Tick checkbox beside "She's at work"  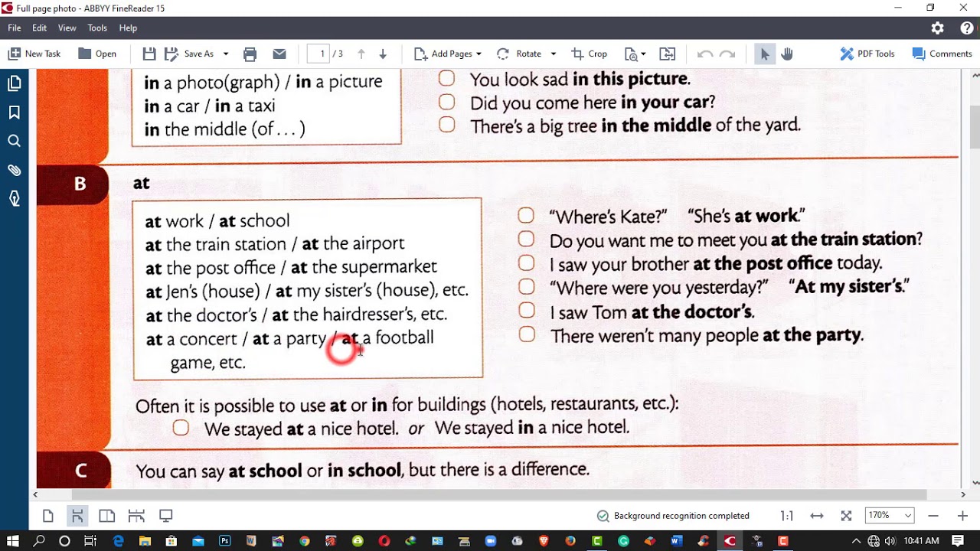click(x=526, y=216)
